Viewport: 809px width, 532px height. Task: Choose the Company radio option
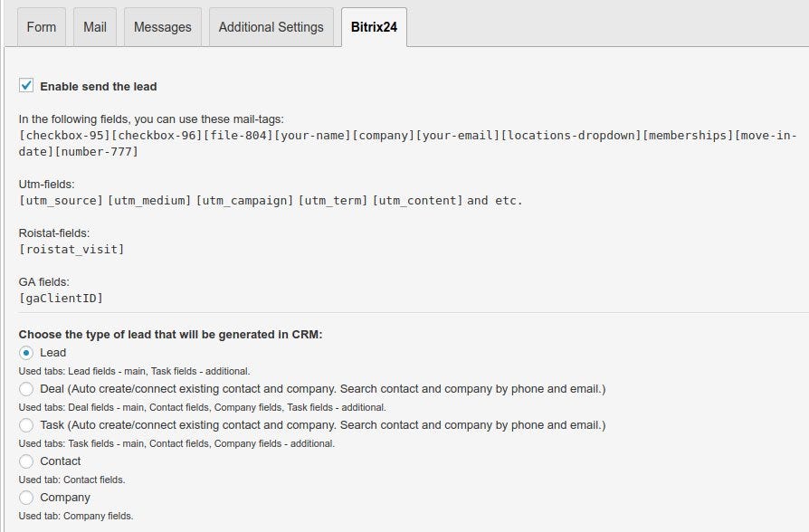tap(26, 498)
